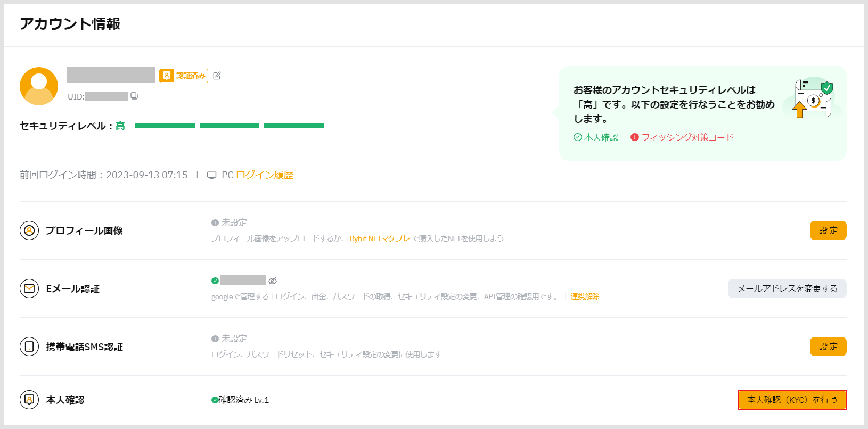Open the Bybit NFTマケプレ link

click(380, 238)
